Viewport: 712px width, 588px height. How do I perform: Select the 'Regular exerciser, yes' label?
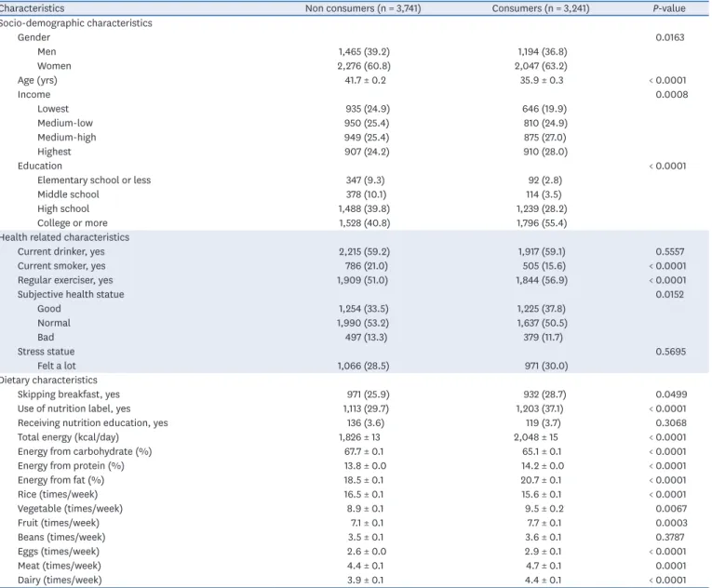pyautogui.click(x=65, y=280)
